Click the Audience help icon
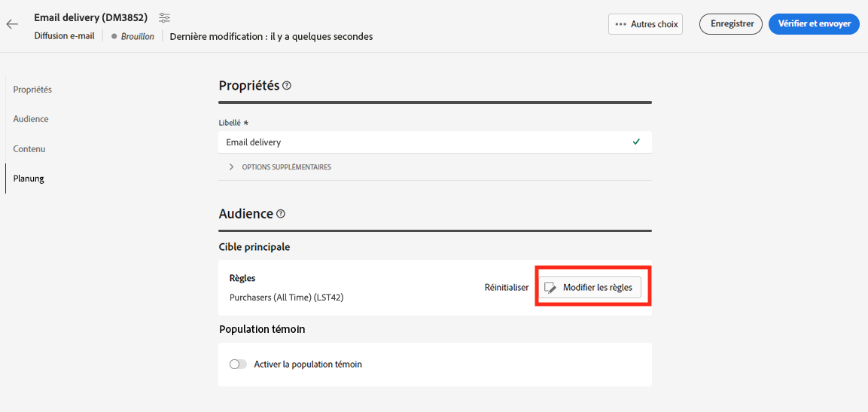The image size is (868, 412). point(281,214)
